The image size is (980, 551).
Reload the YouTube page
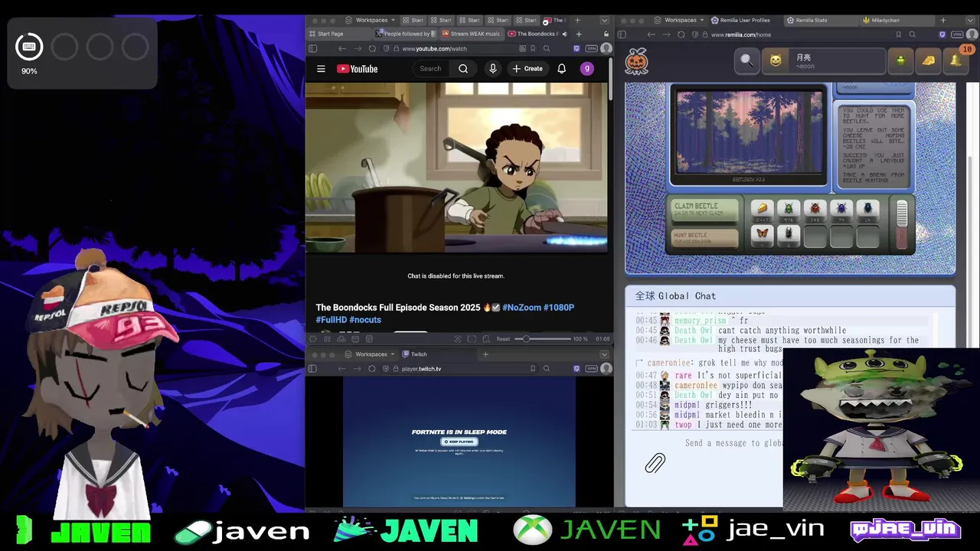click(372, 48)
